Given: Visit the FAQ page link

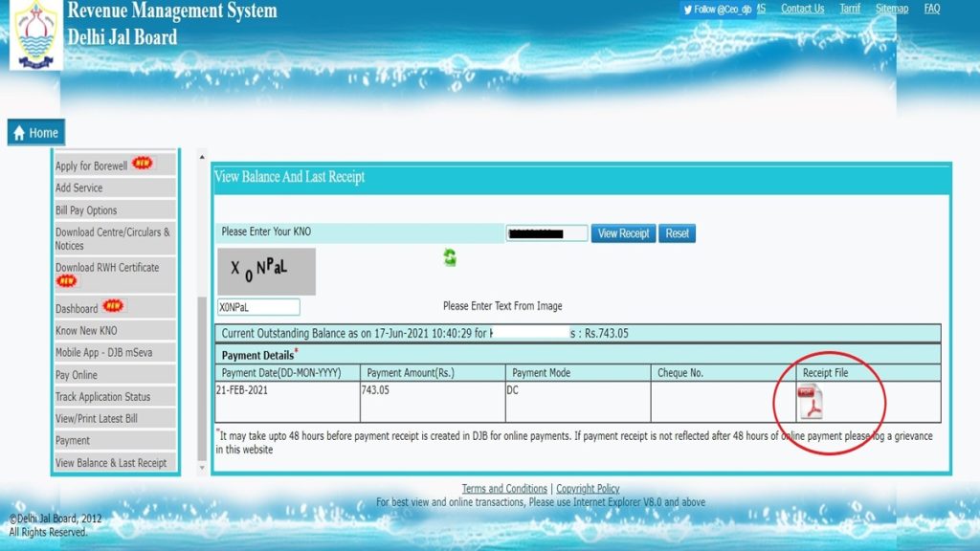Looking at the screenshot, I should point(930,8).
